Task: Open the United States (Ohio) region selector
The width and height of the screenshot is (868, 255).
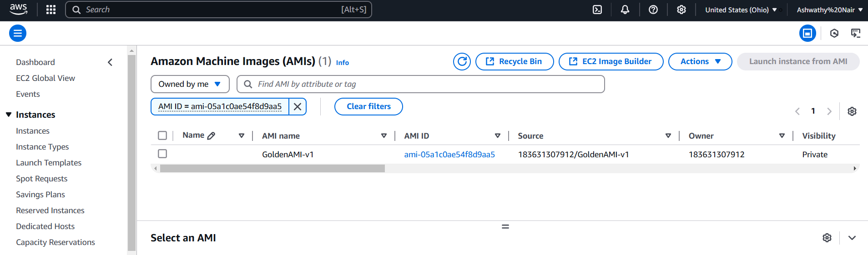Action: 741,10
